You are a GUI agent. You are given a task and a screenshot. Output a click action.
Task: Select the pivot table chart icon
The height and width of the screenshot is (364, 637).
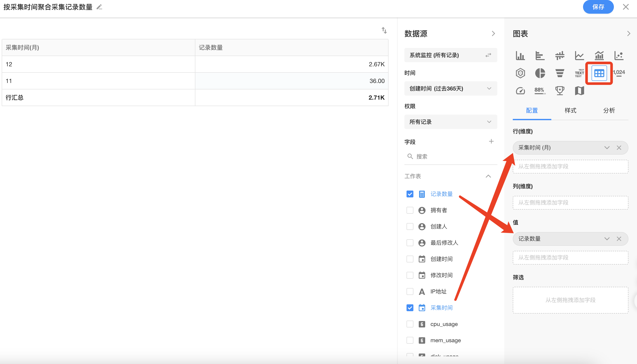point(599,73)
